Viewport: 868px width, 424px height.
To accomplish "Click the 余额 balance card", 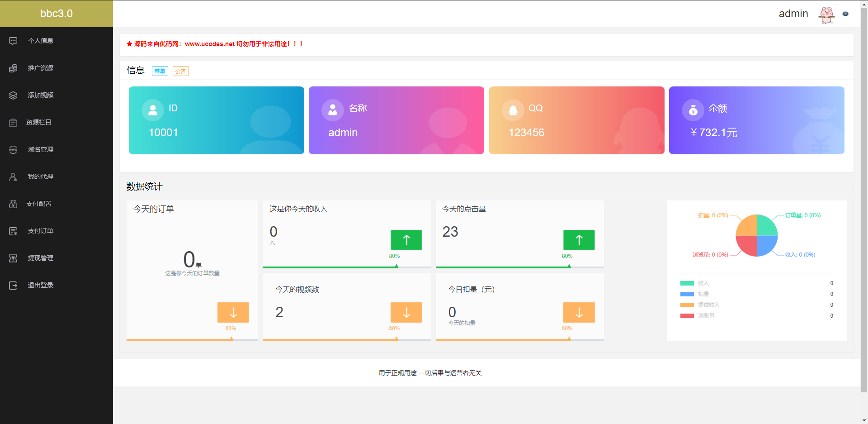I will pyautogui.click(x=756, y=120).
